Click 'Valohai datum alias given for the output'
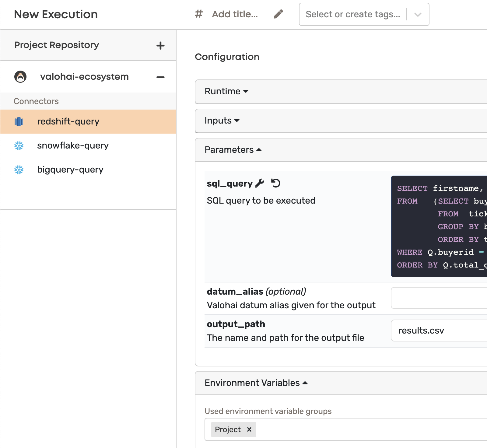487x448 pixels. pos(291,305)
